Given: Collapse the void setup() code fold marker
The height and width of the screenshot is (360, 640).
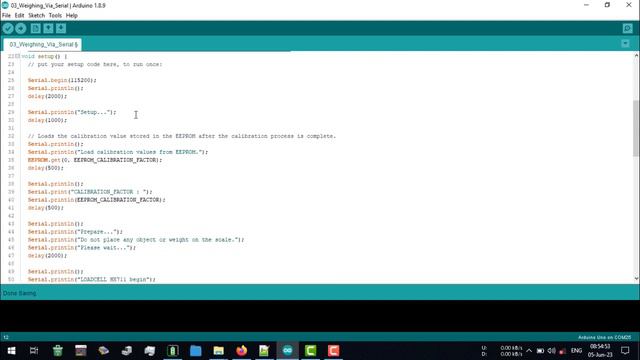Looking at the screenshot, I should tap(18, 56).
